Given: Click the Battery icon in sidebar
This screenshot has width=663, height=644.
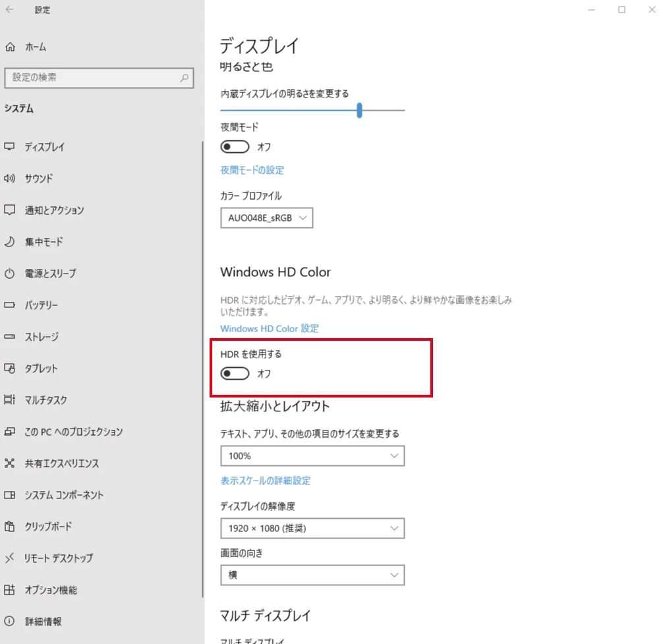Looking at the screenshot, I should pos(9,305).
